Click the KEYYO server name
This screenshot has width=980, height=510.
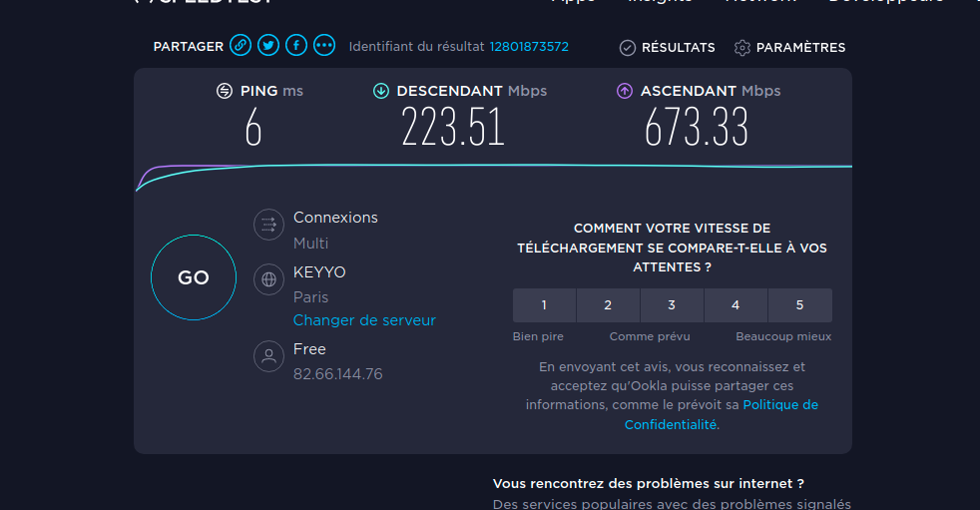319,272
